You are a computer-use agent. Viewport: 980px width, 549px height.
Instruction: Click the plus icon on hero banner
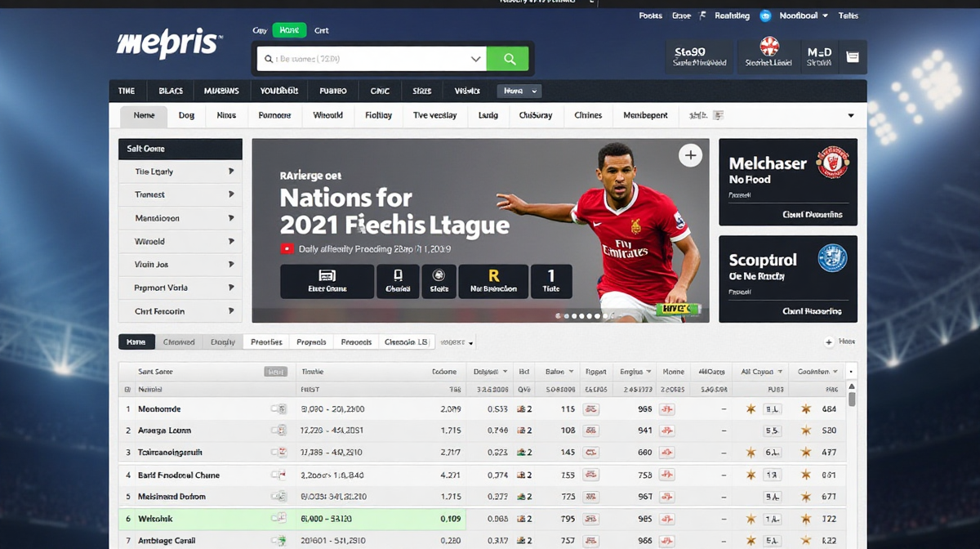[x=690, y=155]
